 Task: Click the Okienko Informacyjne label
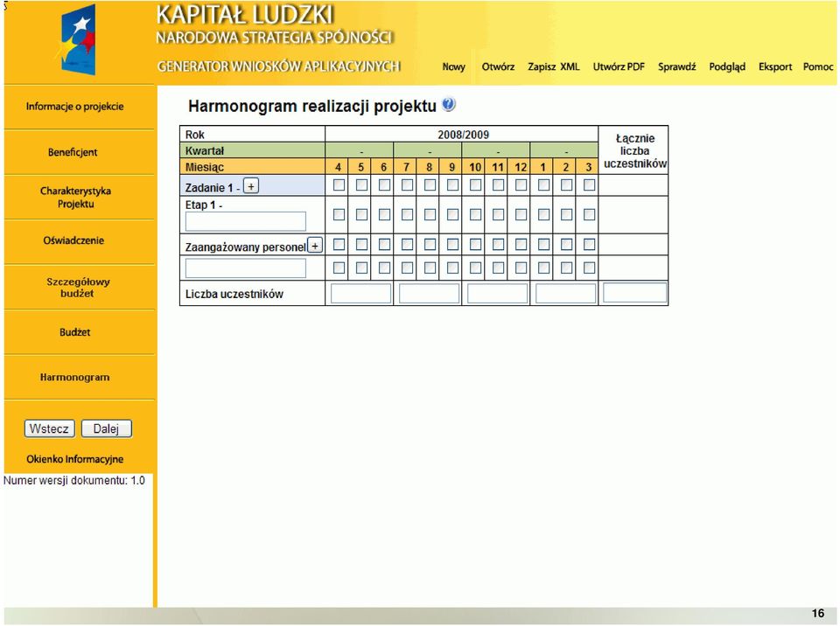click(75, 459)
